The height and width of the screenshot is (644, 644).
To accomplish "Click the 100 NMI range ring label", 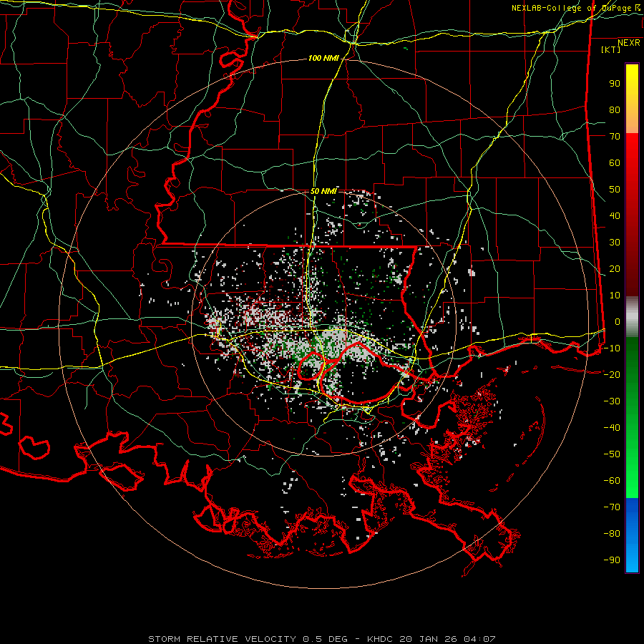I will click(x=323, y=59).
